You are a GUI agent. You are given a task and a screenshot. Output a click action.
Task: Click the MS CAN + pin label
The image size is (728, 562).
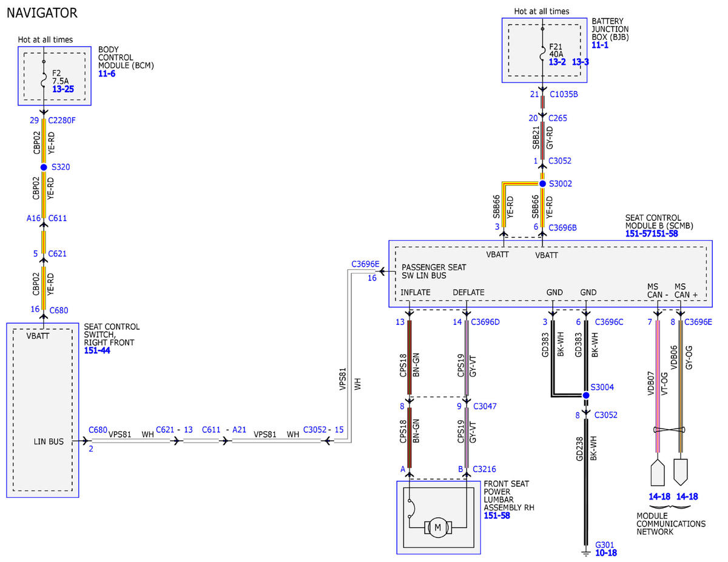(x=686, y=290)
